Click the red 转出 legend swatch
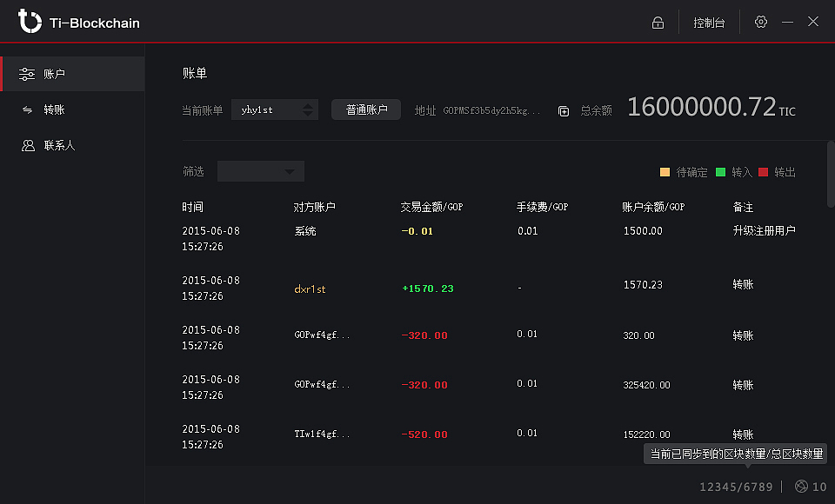The width and height of the screenshot is (835, 504). click(763, 172)
